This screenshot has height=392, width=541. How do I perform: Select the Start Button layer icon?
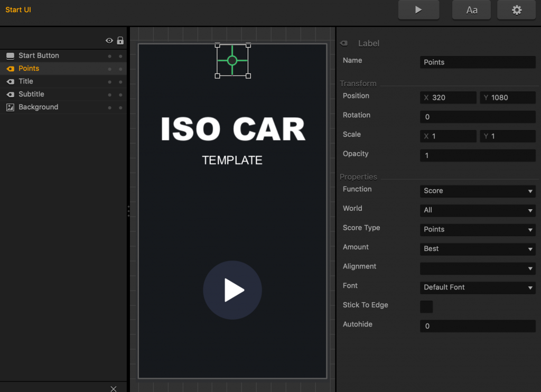click(10, 55)
